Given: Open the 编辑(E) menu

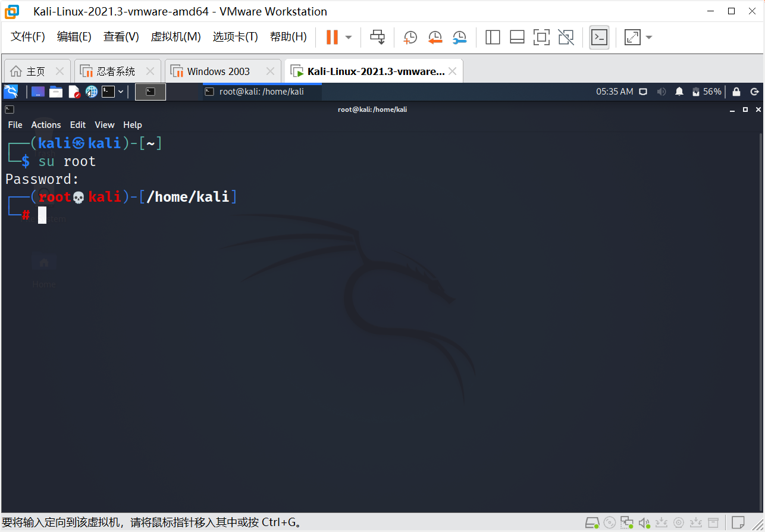Looking at the screenshot, I should coord(74,37).
